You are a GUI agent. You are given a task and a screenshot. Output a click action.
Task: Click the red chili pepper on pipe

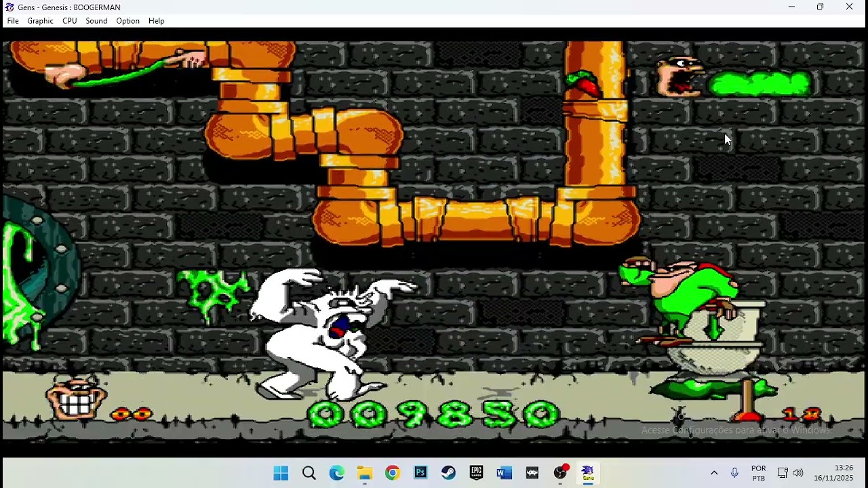583,83
